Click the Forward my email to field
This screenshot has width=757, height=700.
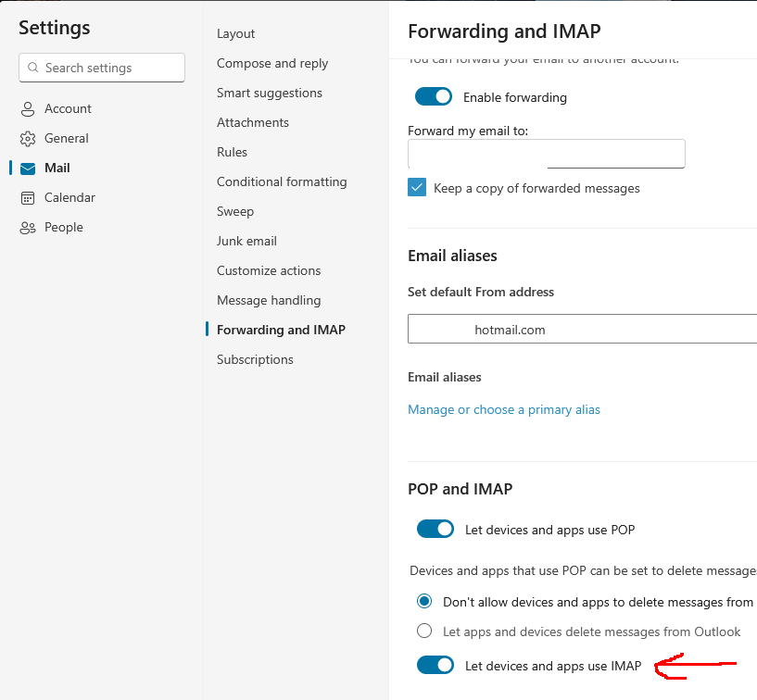(546, 154)
